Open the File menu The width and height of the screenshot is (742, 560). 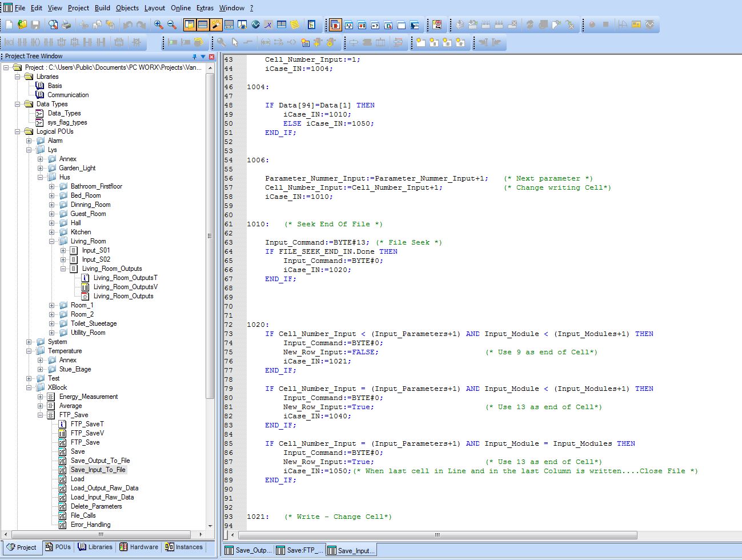(20, 8)
